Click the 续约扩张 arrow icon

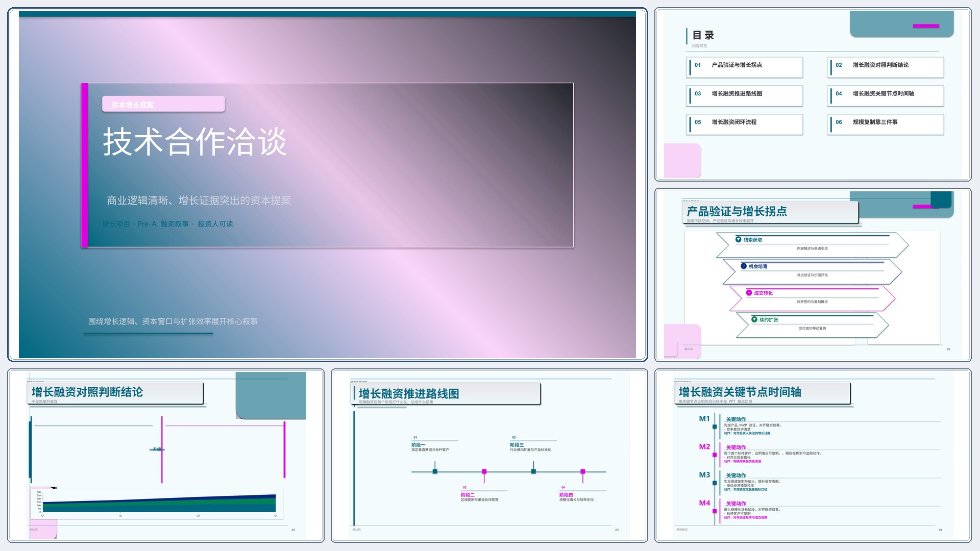(x=754, y=319)
